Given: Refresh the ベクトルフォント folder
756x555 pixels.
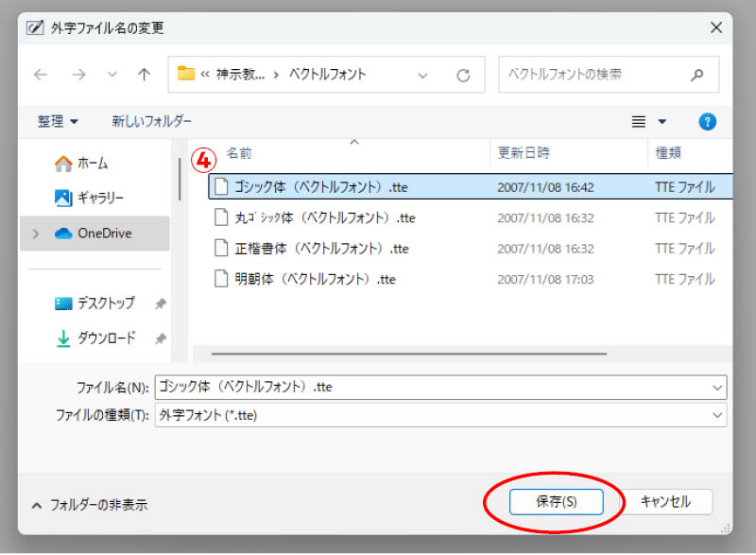Looking at the screenshot, I should [x=463, y=76].
